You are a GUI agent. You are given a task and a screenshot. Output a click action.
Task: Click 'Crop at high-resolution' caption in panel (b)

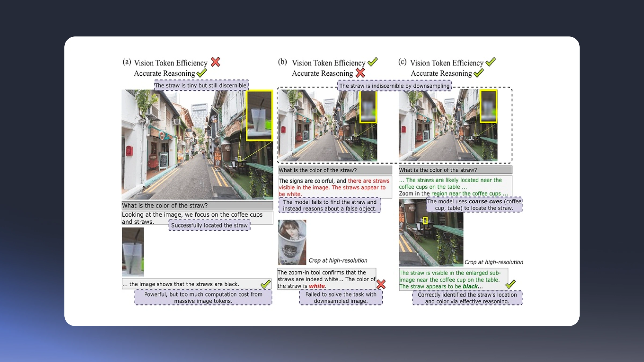coord(338,260)
